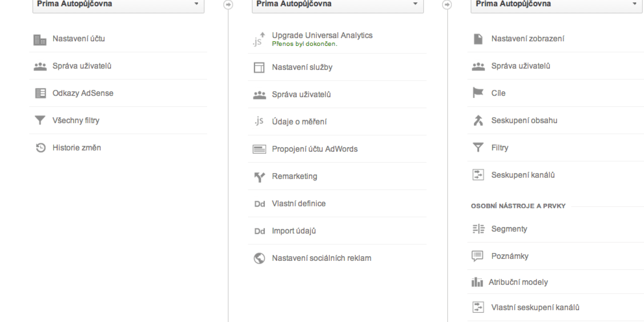Viewport: 644px width, 322px height.
Task: Select Propojení účtu AdWords menu item
Action: click(314, 149)
